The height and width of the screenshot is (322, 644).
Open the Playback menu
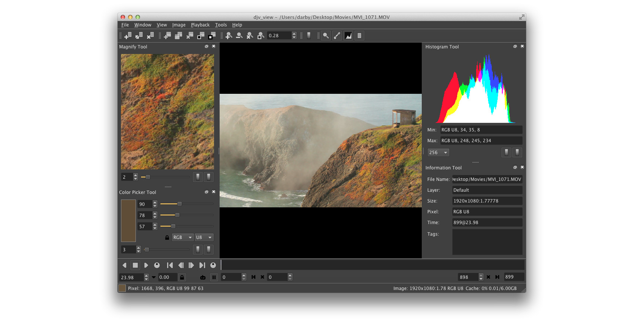click(x=200, y=25)
